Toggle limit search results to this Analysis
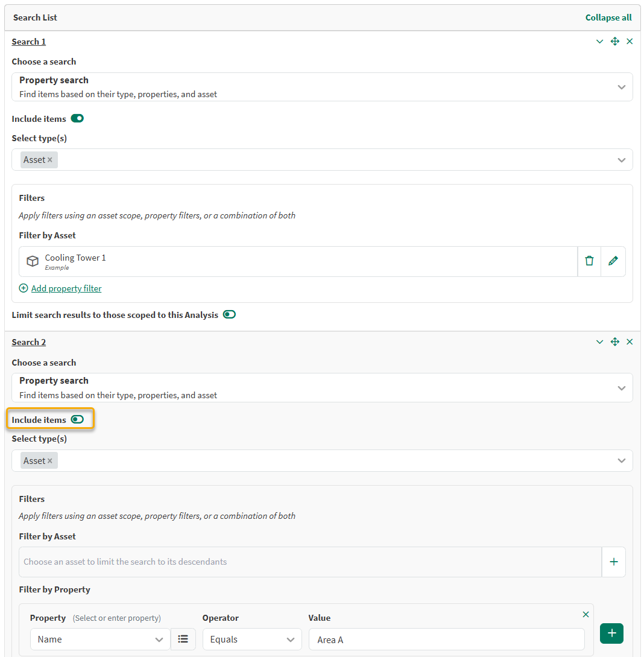This screenshot has width=644, height=657. point(229,315)
